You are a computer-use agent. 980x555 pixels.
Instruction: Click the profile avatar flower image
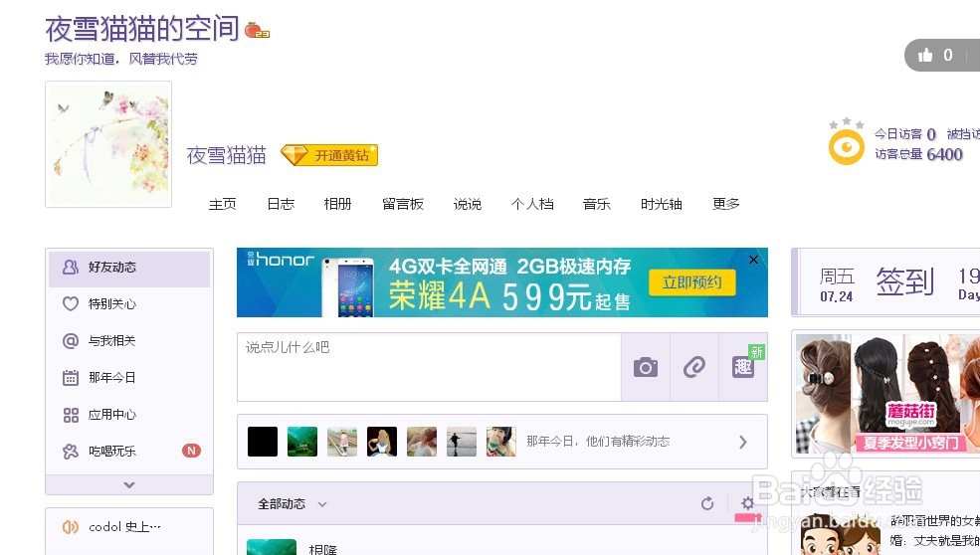click(108, 144)
